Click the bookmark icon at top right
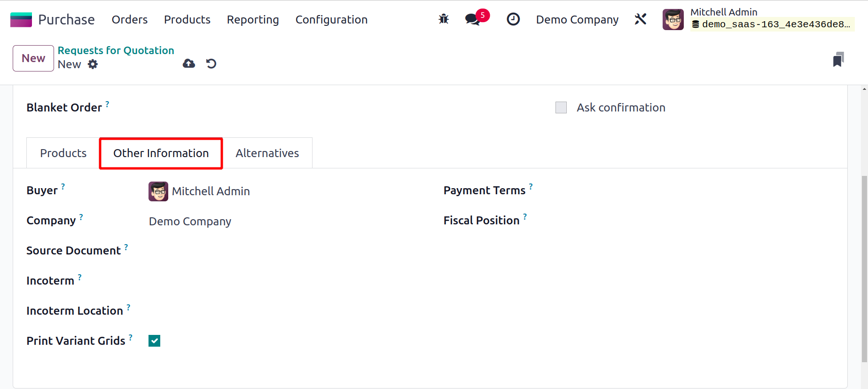The width and height of the screenshot is (868, 389). (838, 59)
